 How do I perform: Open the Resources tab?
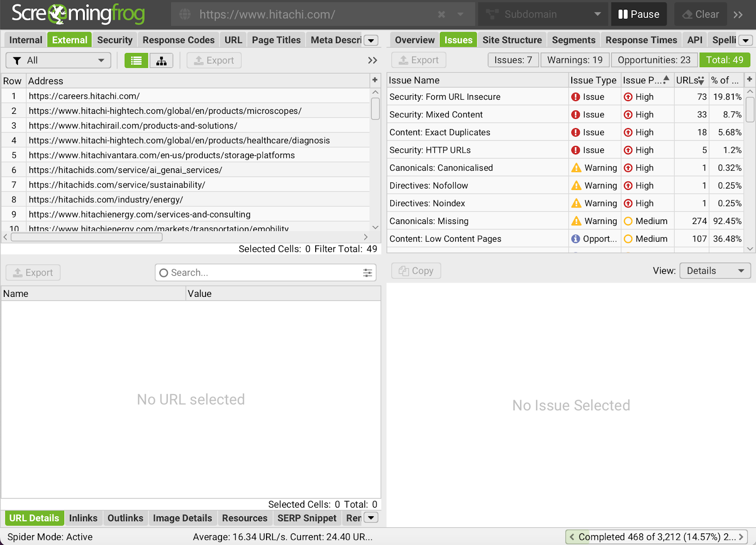point(245,518)
